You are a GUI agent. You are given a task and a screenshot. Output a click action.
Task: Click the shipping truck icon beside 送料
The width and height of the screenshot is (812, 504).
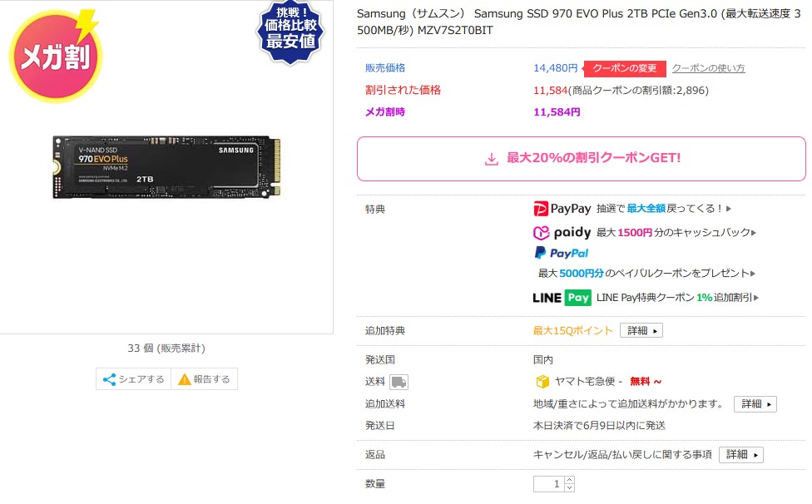pyautogui.click(x=399, y=382)
